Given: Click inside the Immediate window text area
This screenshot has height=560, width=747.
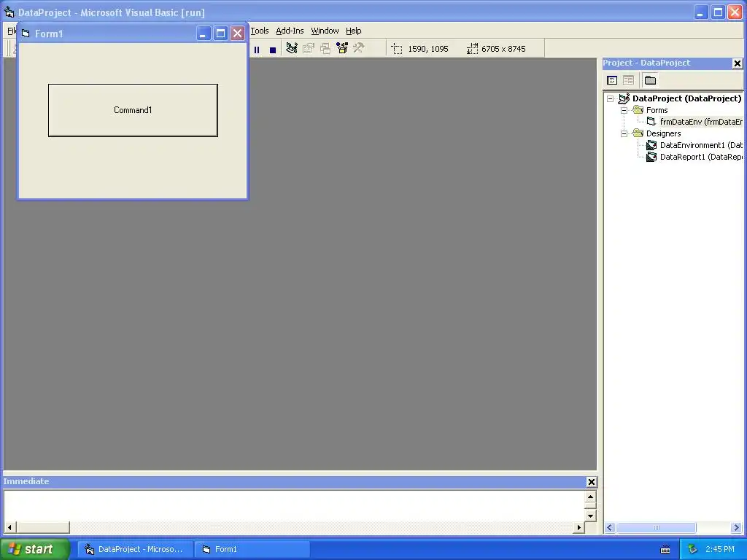Looking at the screenshot, I should [x=294, y=506].
